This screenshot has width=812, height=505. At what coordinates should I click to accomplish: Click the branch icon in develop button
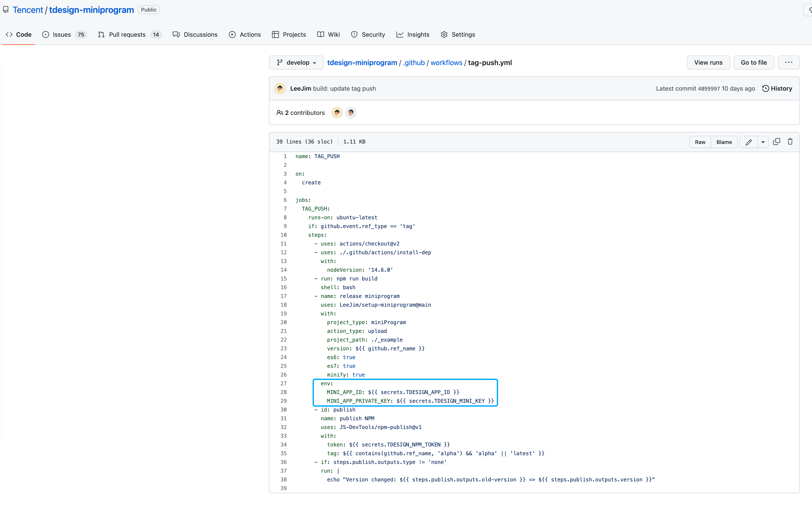point(280,62)
